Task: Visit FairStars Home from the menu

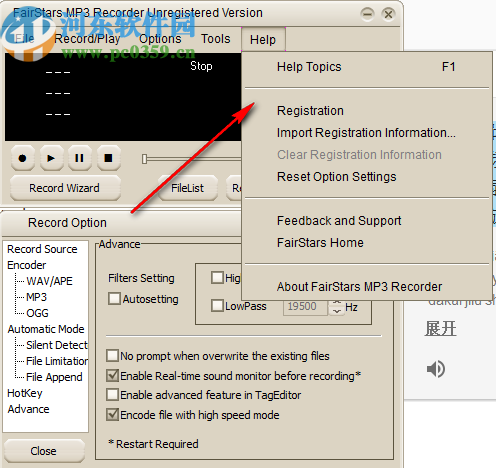Action: 367,243
